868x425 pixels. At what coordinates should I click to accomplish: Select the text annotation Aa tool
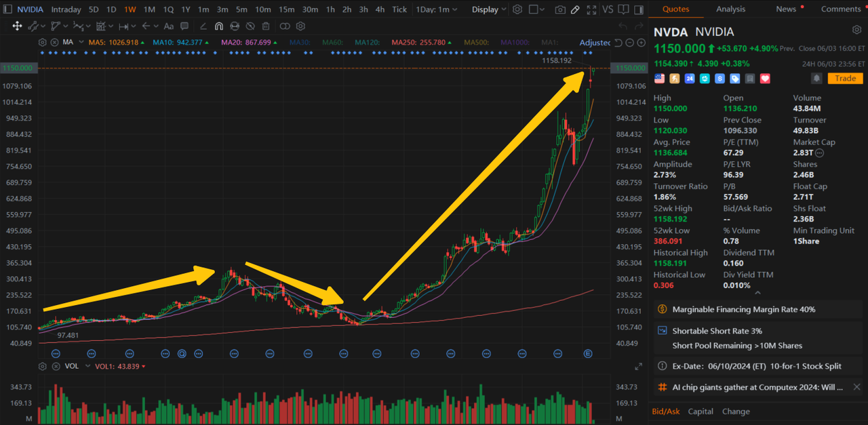click(x=168, y=26)
